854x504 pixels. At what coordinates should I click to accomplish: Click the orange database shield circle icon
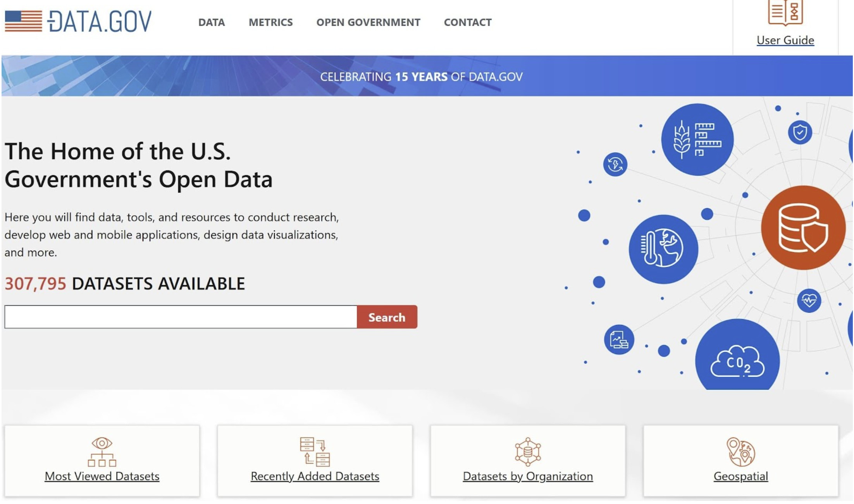803,228
